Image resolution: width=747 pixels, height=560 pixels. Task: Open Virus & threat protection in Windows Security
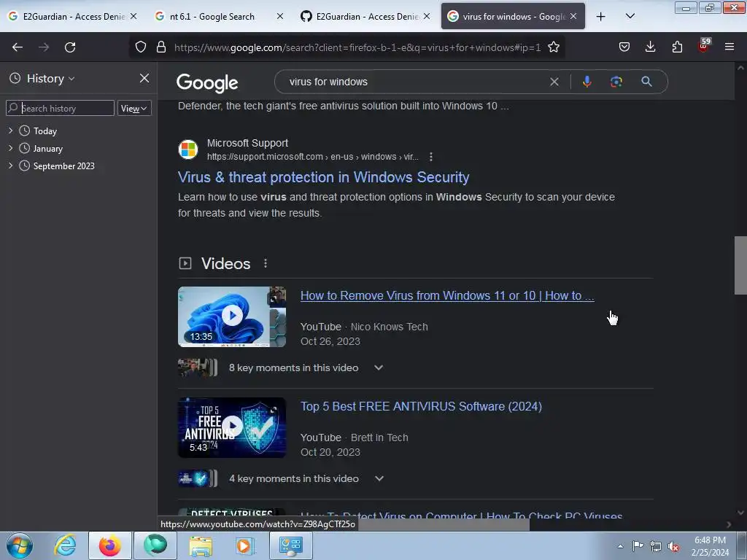pos(323,177)
